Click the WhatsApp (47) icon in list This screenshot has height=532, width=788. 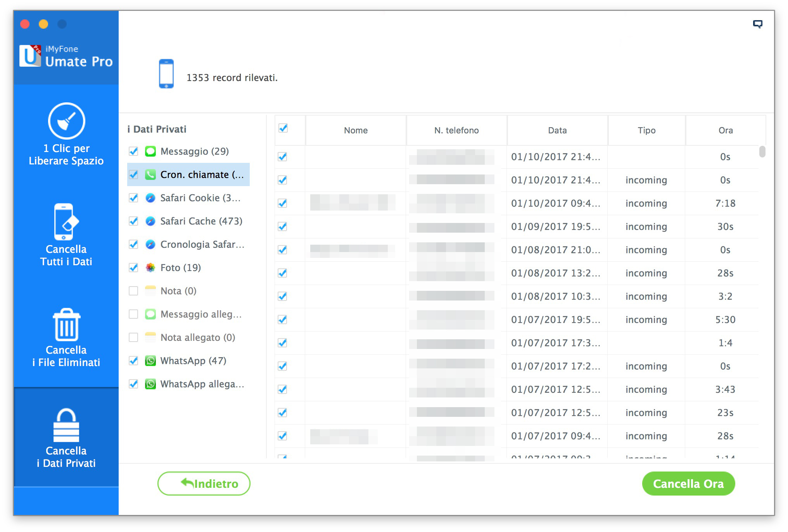tap(150, 361)
